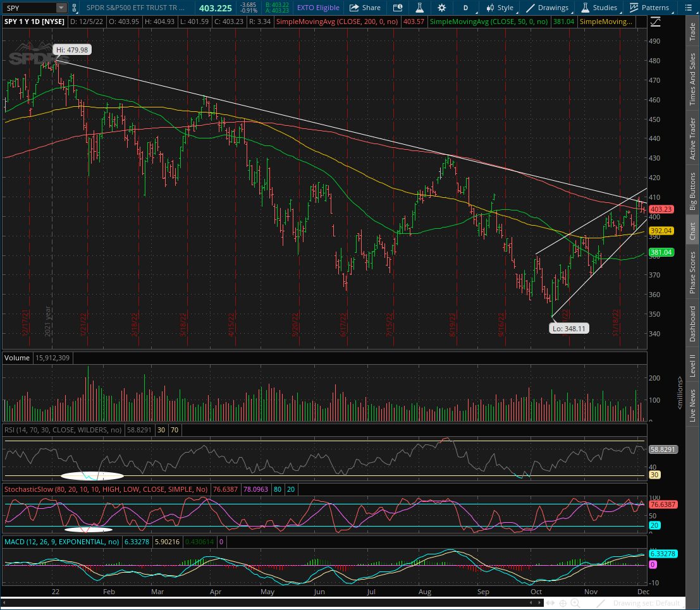Open chart settings gear icon
Image resolution: width=700 pixels, height=610 pixels.
click(441, 8)
